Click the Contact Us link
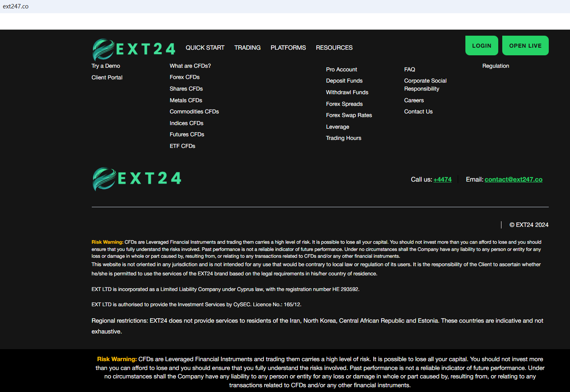This screenshot has height=392, width=570. pos(418,111)
